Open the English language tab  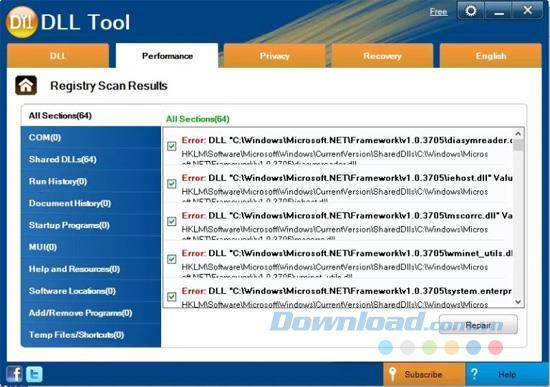491,56
